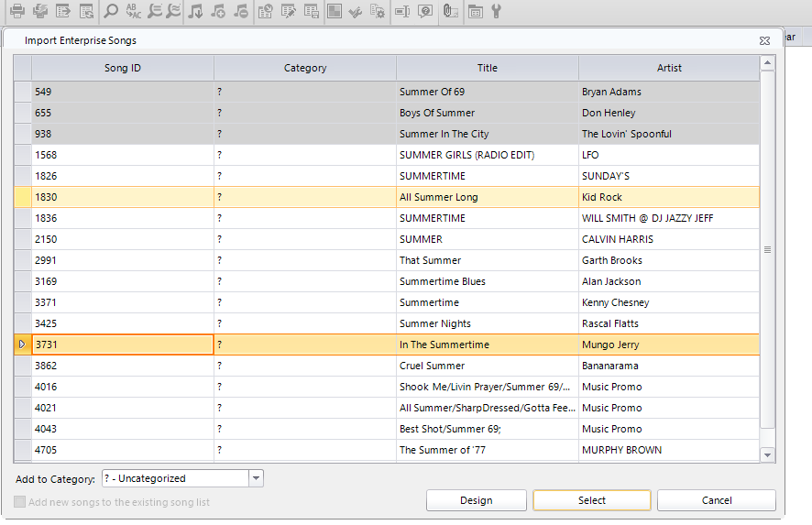Select row header for song 549
812x525 pixels.
point(23,92)
